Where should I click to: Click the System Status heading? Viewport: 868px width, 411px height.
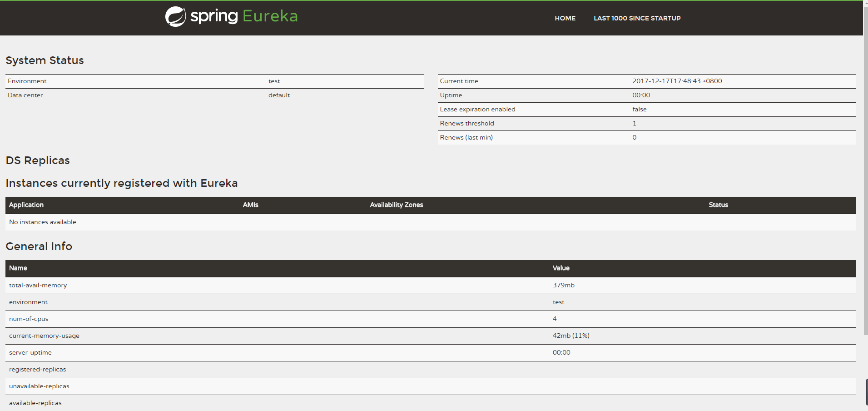click(x=45, y=60)
